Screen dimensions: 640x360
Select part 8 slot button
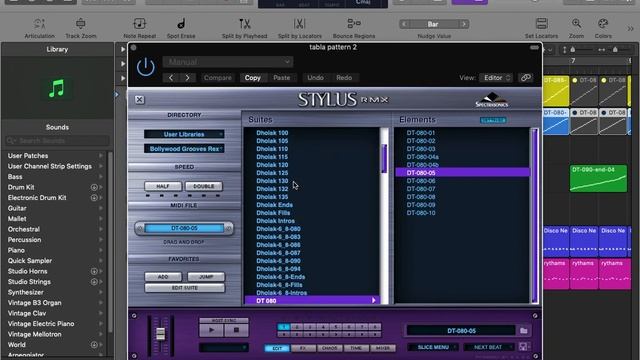pos(375,327)
